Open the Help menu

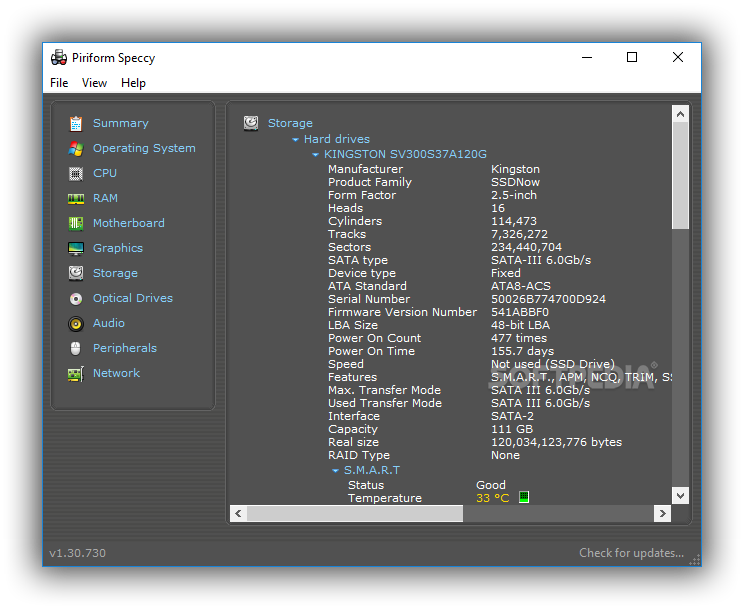point(133,83)
